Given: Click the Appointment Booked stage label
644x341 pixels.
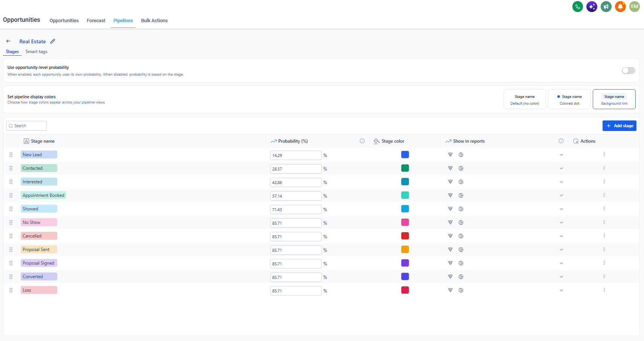Looking at the screenshot, I should click(x=43, y=195).
